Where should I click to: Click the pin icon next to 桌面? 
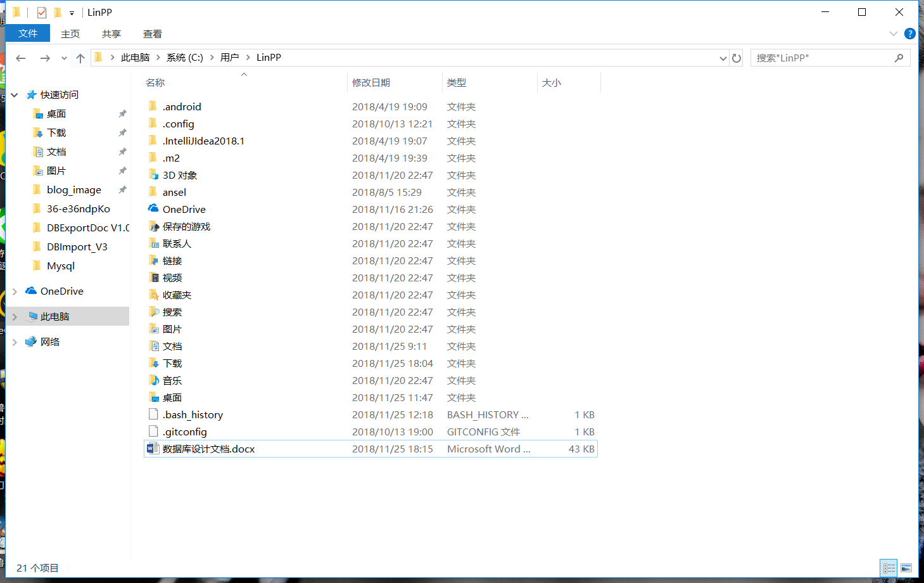click(x=123, y=114)
